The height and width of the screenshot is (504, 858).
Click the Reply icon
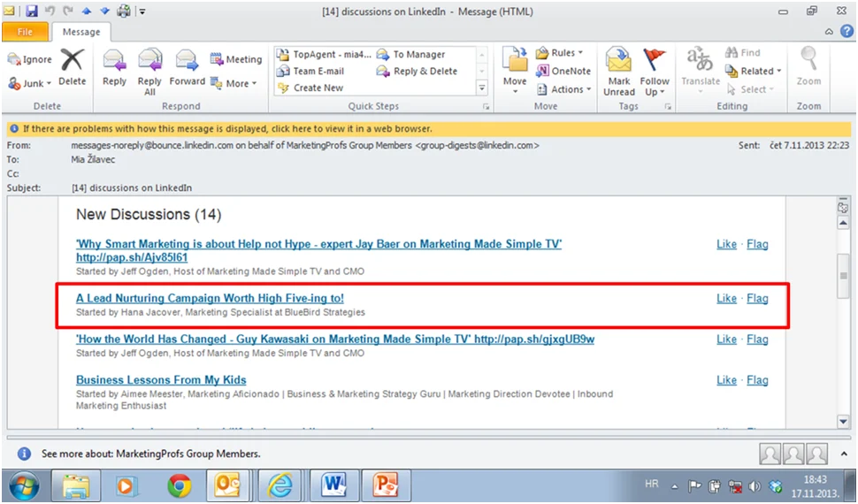coord(114,67)
